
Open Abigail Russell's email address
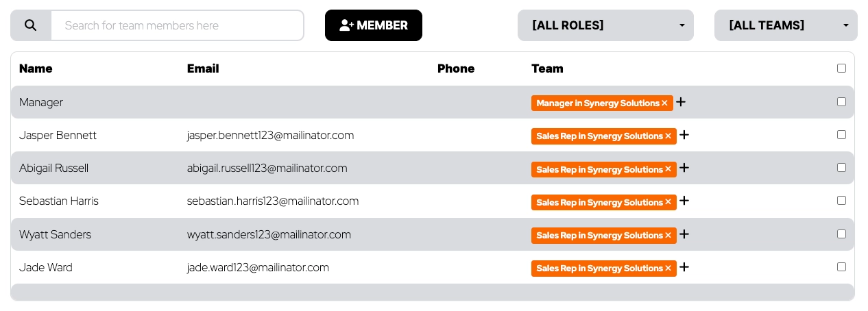[267, 169]
